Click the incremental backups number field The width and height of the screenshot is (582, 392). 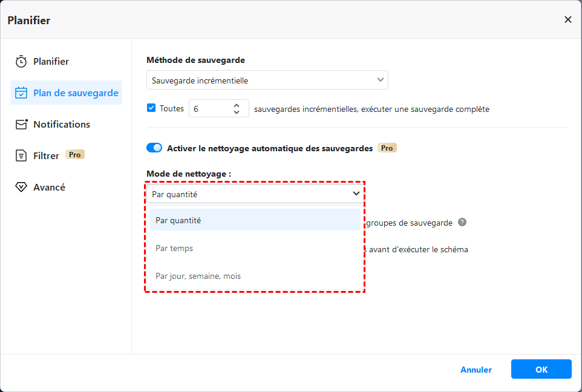coord(209,109)
